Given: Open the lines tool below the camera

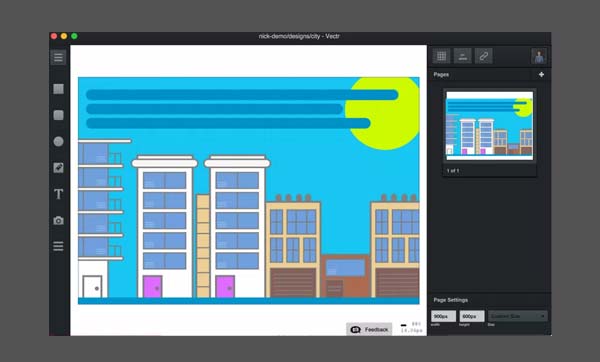Looking at the screenshot, I should 59,246.
